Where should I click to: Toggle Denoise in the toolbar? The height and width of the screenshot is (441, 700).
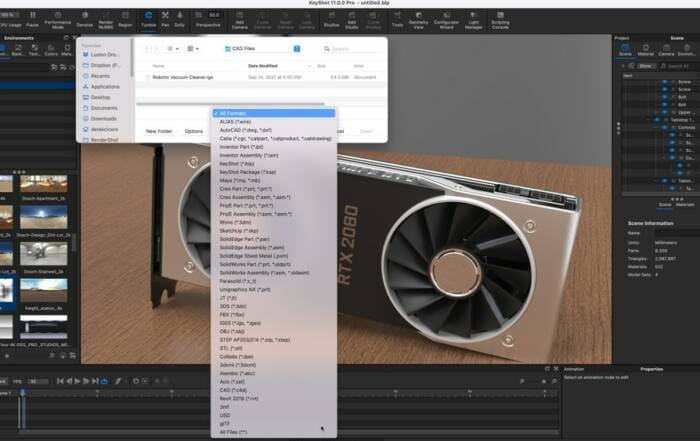[84, 19]
